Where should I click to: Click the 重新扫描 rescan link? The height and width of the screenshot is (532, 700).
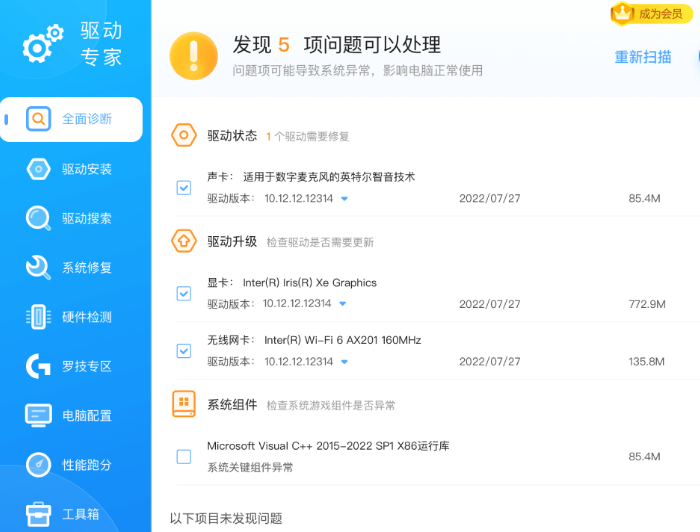pyautogui.click(x=642, y=57)
